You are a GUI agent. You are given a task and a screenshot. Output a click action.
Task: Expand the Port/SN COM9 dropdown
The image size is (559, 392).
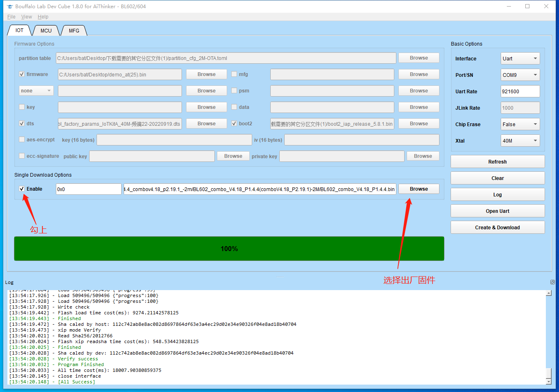tap(520, 75)
